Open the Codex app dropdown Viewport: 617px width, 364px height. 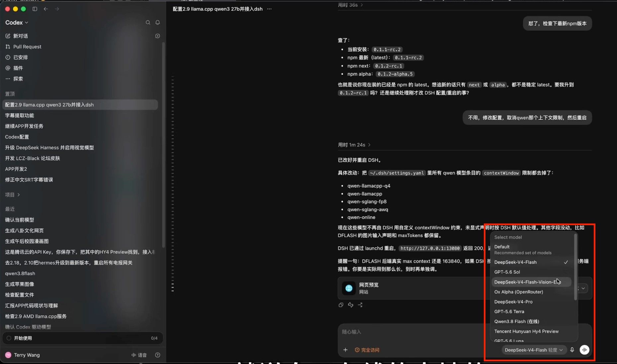(17, 22)
